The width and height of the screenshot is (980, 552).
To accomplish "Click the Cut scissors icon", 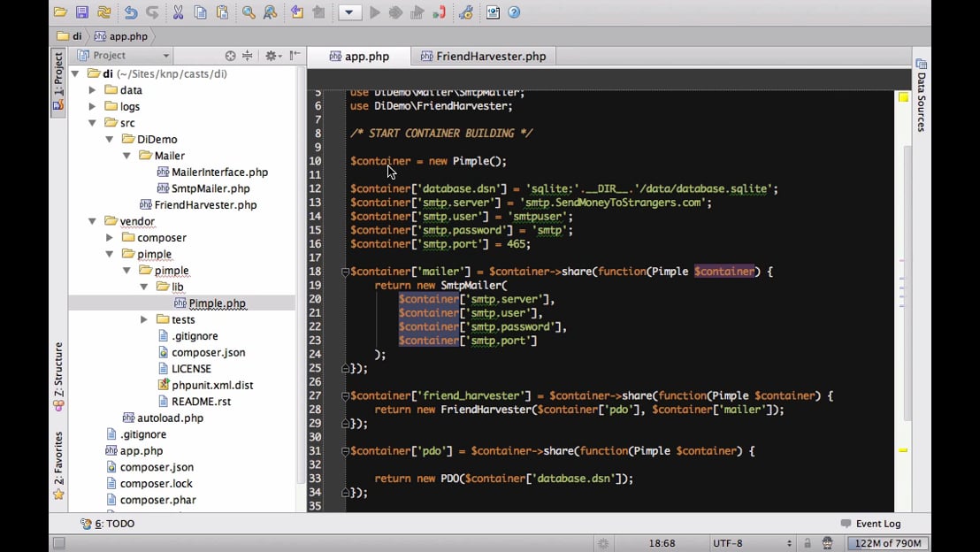I will [178, 12].
